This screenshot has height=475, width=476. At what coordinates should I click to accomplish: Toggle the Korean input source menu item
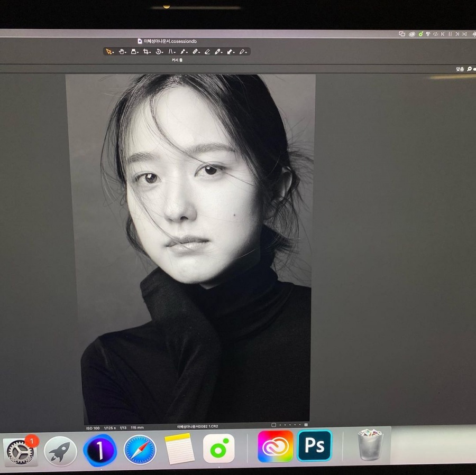428,34
